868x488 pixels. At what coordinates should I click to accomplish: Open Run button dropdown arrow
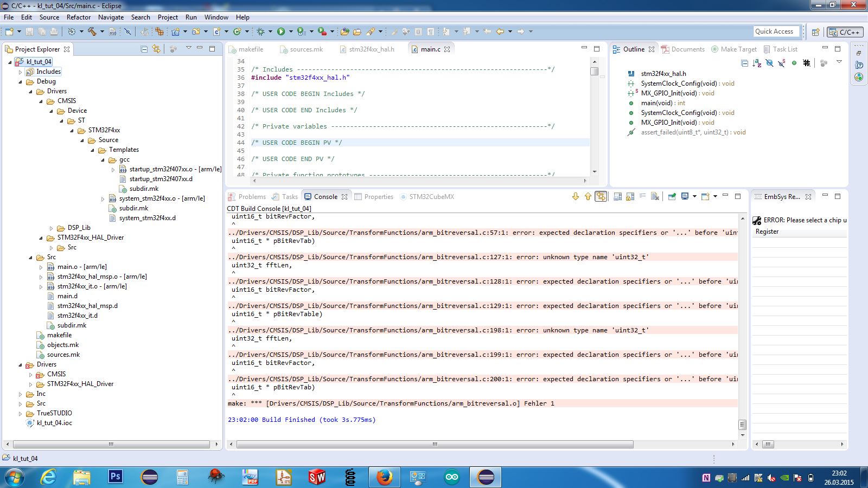point(291,31)
